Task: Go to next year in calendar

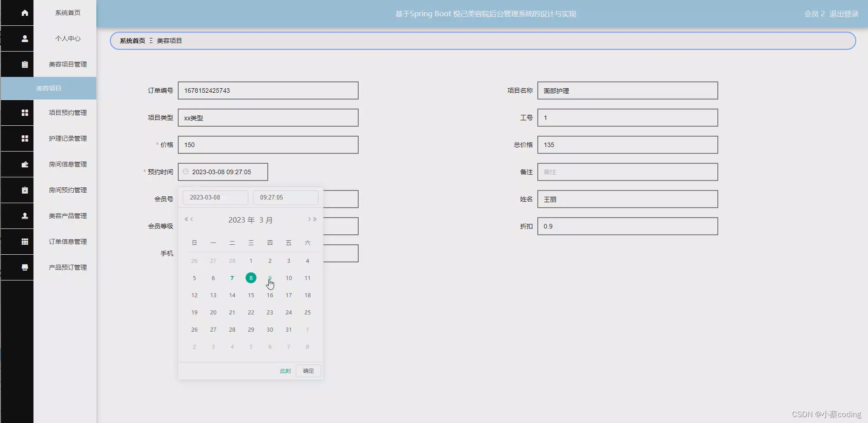Action: point(315,219)
